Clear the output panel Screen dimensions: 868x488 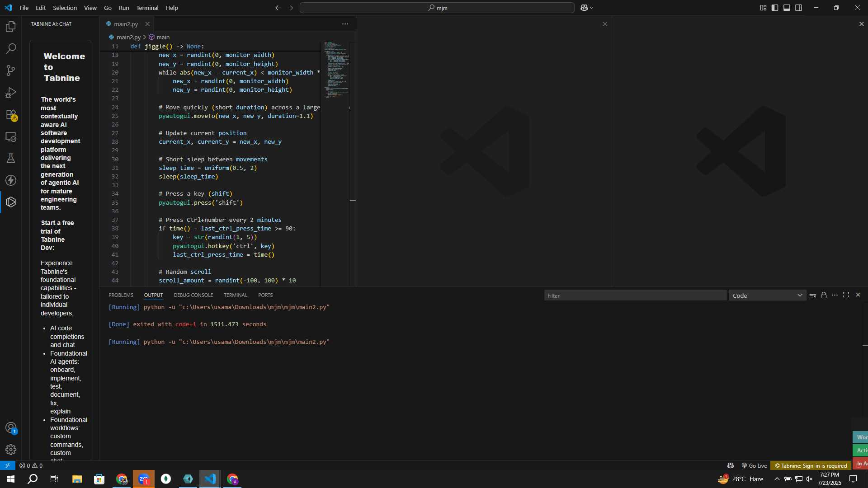click(812, 295)
